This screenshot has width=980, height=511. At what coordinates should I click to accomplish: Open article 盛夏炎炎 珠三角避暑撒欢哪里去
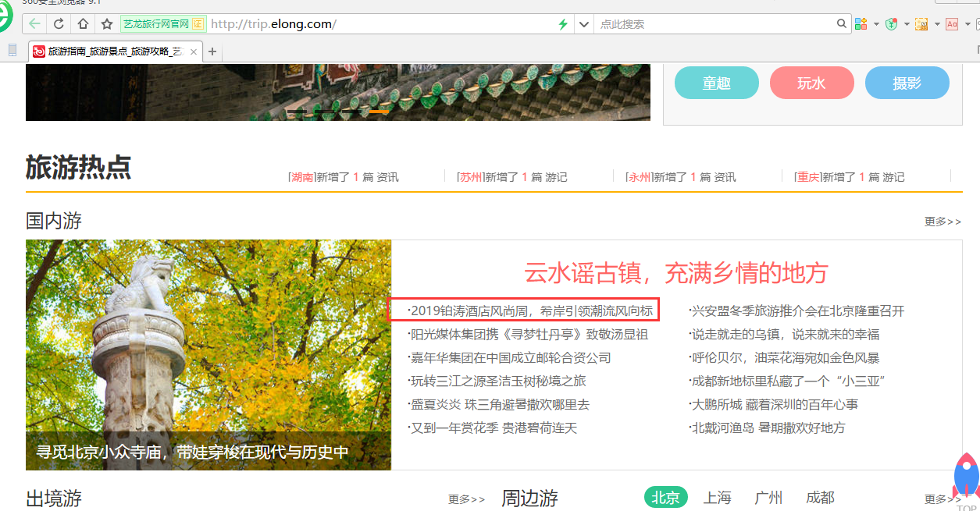498,404
